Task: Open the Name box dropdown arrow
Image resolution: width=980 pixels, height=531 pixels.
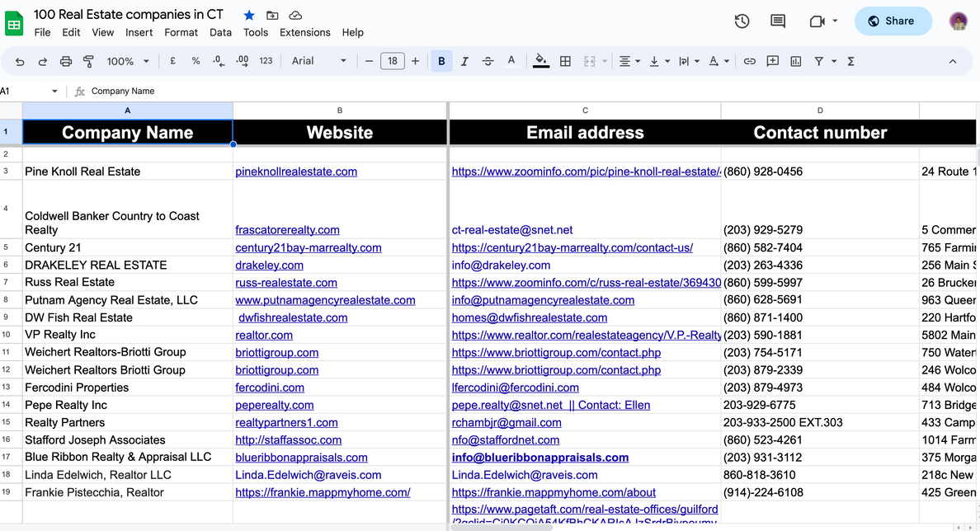Action: [x=54, y=92]
